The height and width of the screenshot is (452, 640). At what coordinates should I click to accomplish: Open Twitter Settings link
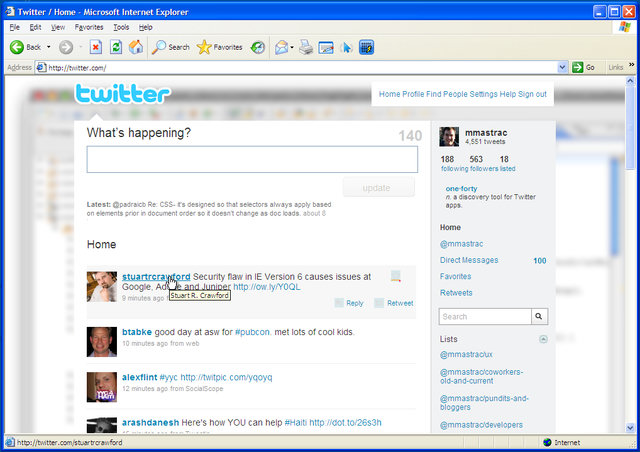(483, 94)
